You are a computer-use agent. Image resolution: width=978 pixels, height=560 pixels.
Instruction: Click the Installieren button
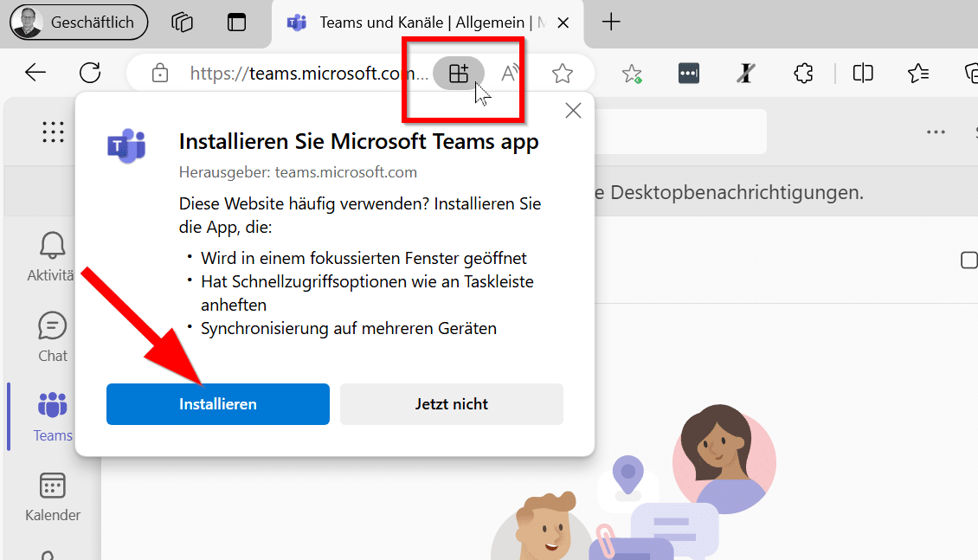[217, 404]
